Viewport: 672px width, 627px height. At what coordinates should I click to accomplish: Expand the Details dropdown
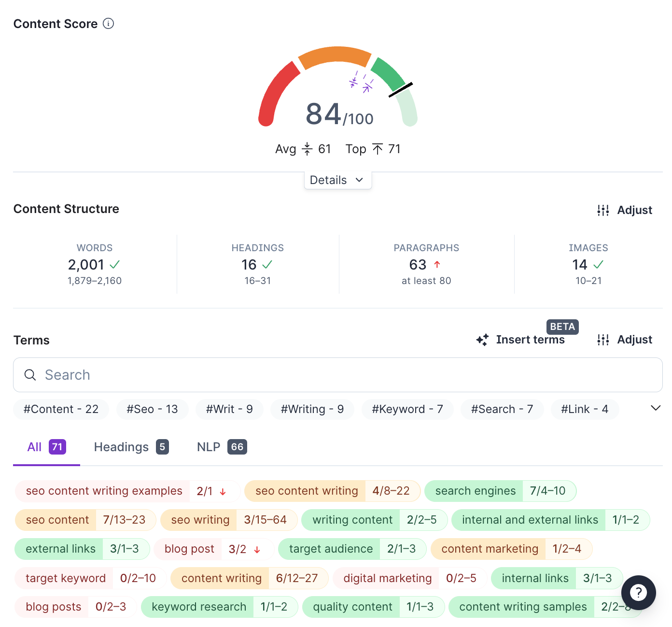[337, 180]
